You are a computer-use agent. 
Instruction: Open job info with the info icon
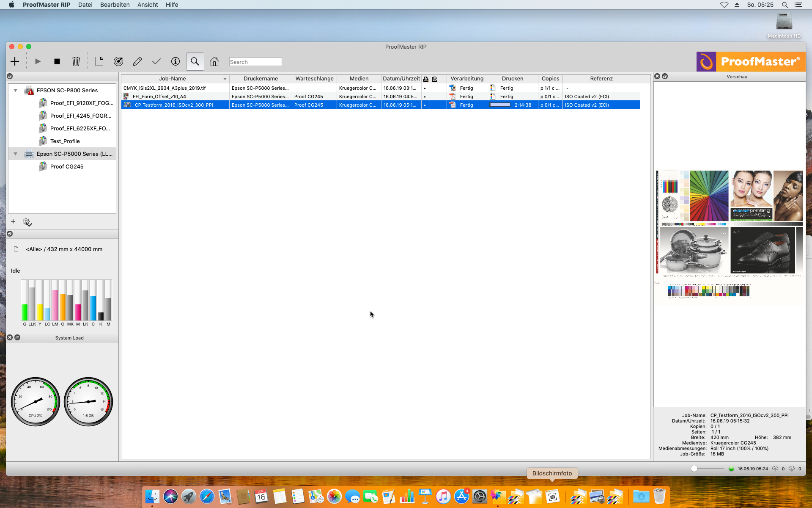tap(175, 62)
